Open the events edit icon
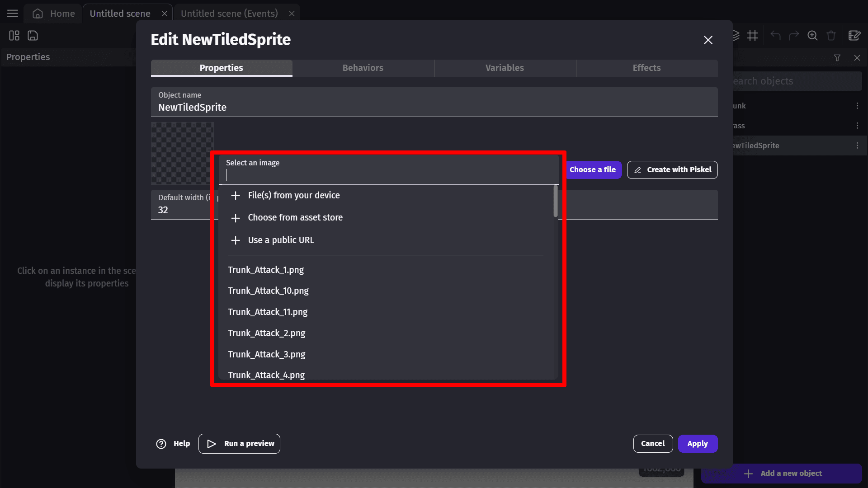 [x=854, y=36]
